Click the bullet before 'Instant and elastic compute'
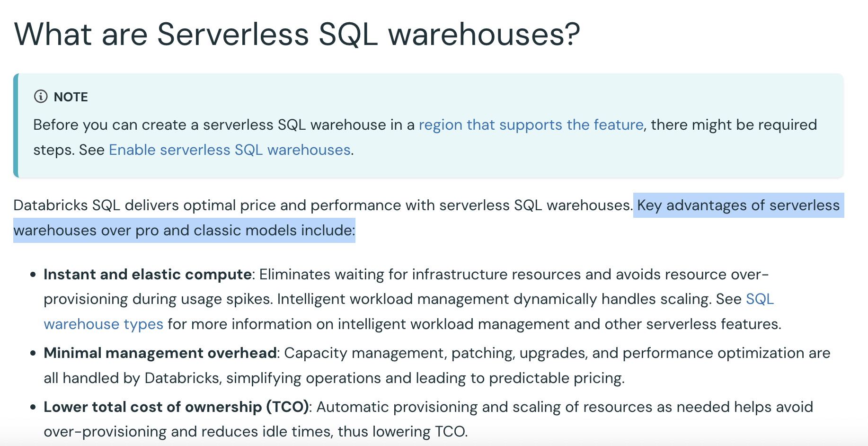The height and width of the screenshot is (446, 868). point(33,275)
